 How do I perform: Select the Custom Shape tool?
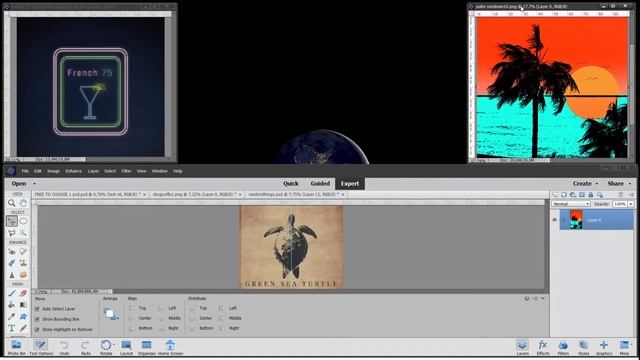[23, 316]
